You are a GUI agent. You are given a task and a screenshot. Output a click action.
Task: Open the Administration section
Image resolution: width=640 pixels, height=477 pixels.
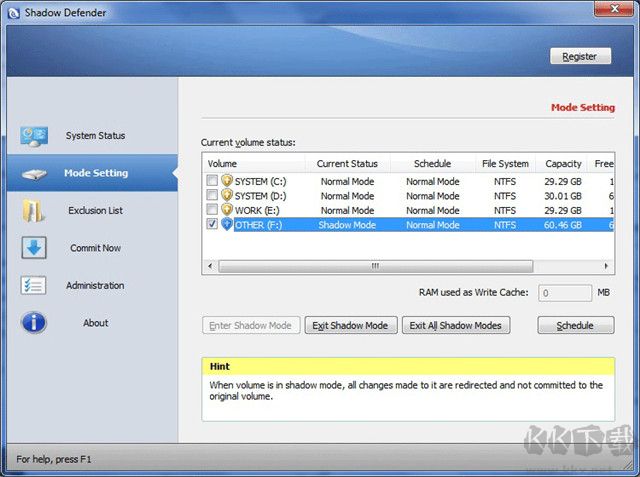pyautogui.click(x=92, y=286)
